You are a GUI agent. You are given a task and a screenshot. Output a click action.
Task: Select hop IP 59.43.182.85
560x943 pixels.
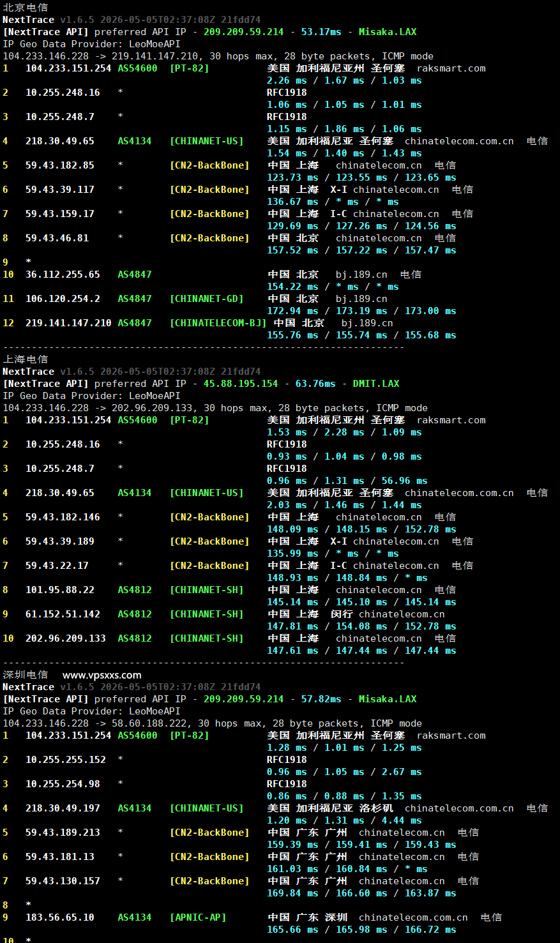pos(60,165)
